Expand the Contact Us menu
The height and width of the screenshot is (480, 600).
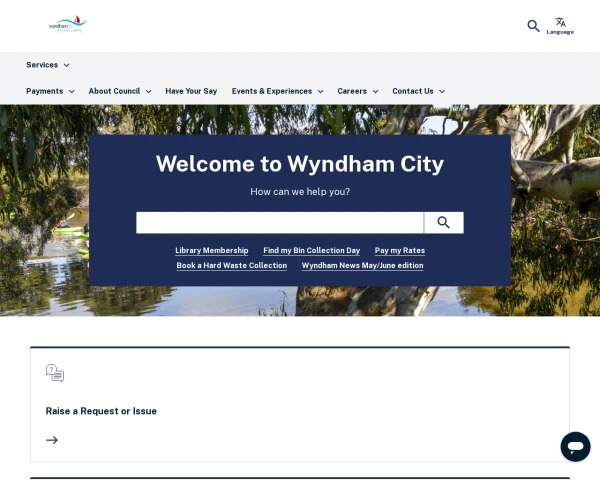(x=418, y=91)
